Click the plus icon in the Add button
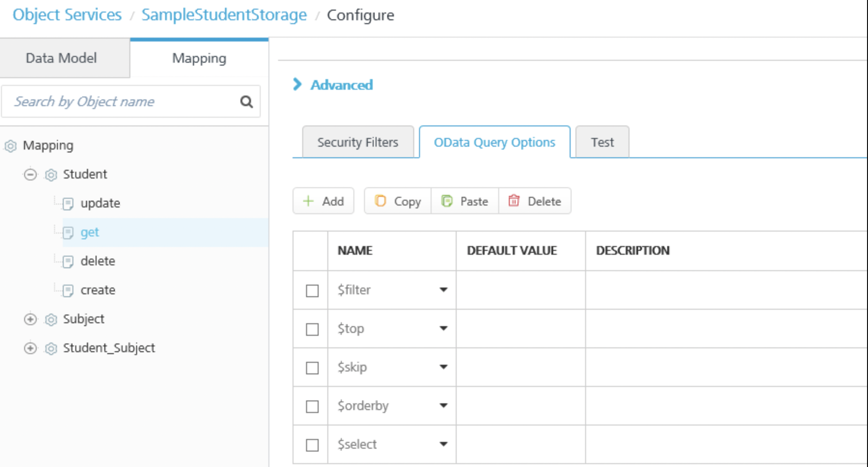This screenshot has width=868, height=467. coord(308,201)
